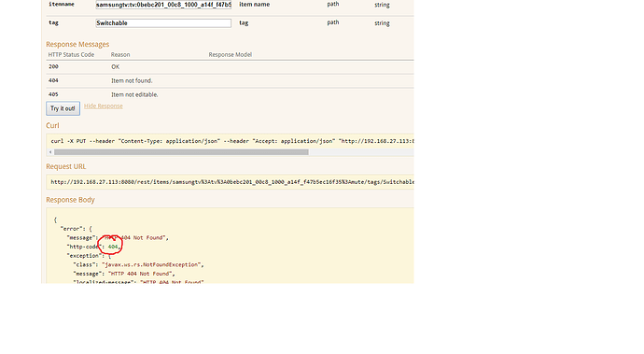Click the curl command scrollbar thumb

pyautogui.click(x=181, y=152)
